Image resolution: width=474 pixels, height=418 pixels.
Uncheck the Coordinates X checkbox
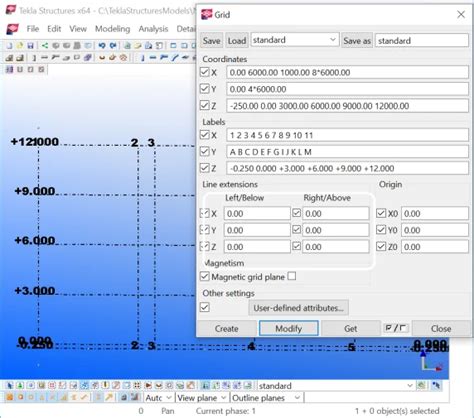[x=205, y=72]
